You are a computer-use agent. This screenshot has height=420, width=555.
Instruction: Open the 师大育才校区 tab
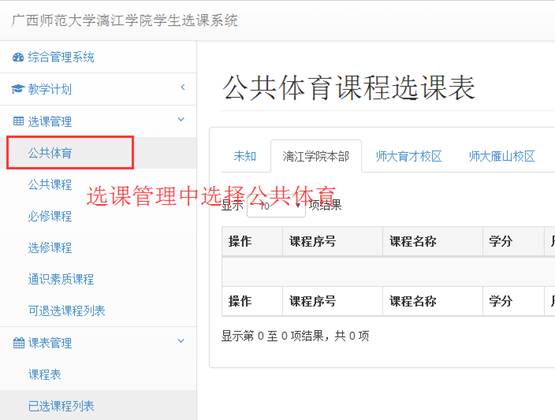coord(409,156)
